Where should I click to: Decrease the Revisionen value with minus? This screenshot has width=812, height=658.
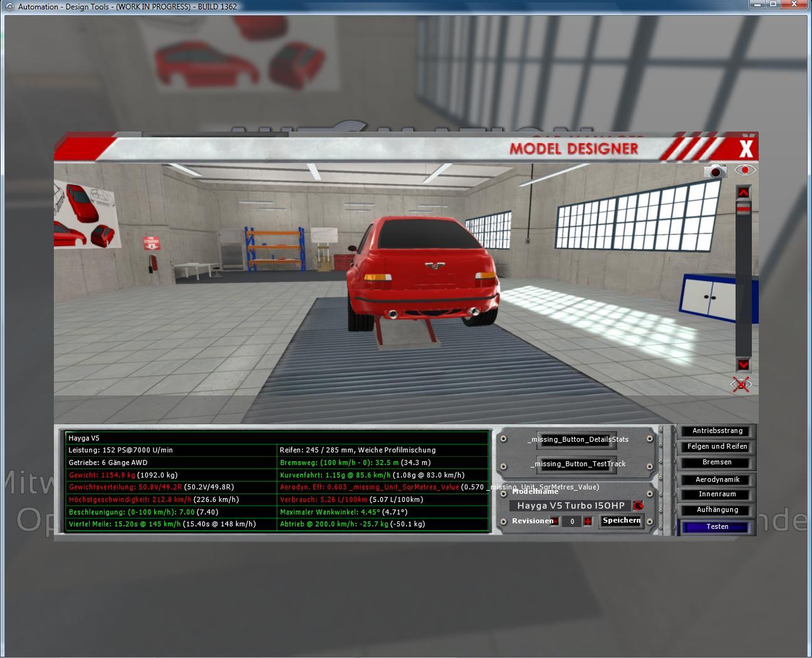tap(555, 521)
